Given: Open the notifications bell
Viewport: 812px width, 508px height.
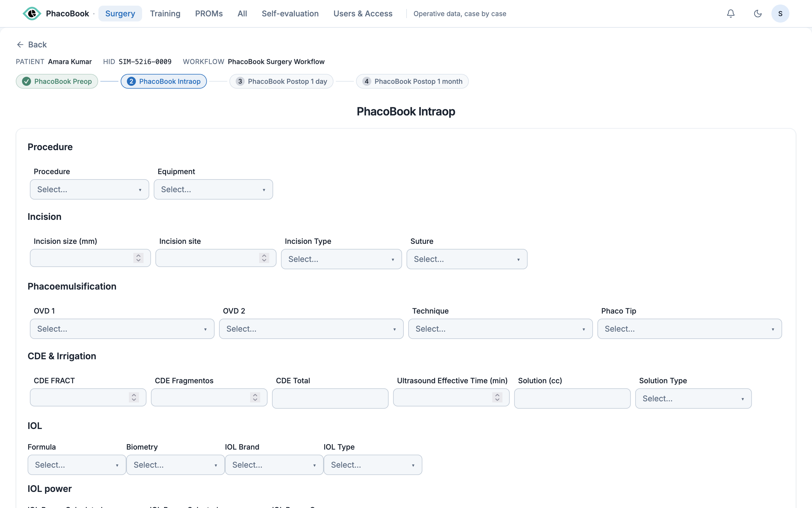Looking at the screenshot, I should coord(731,14).
